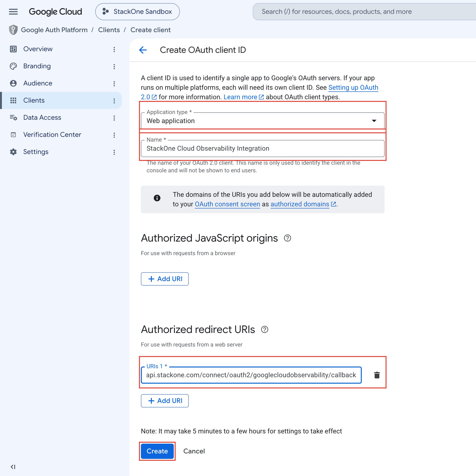Click the Google Cloud logo
Screen dimensions: 476x476
click(55, 12)
